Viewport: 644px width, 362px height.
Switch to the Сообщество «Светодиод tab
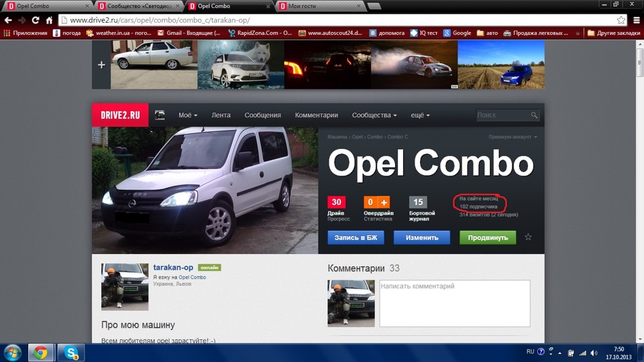(x=138, y=6)
